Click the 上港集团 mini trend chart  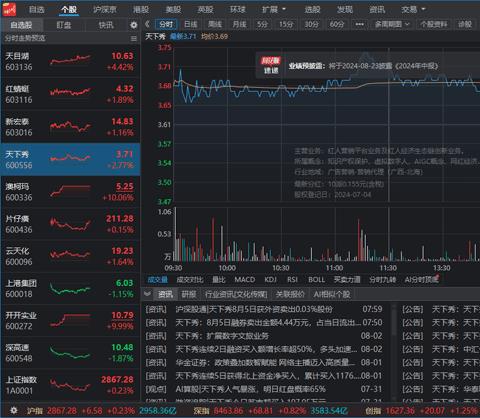coord(70,289)
